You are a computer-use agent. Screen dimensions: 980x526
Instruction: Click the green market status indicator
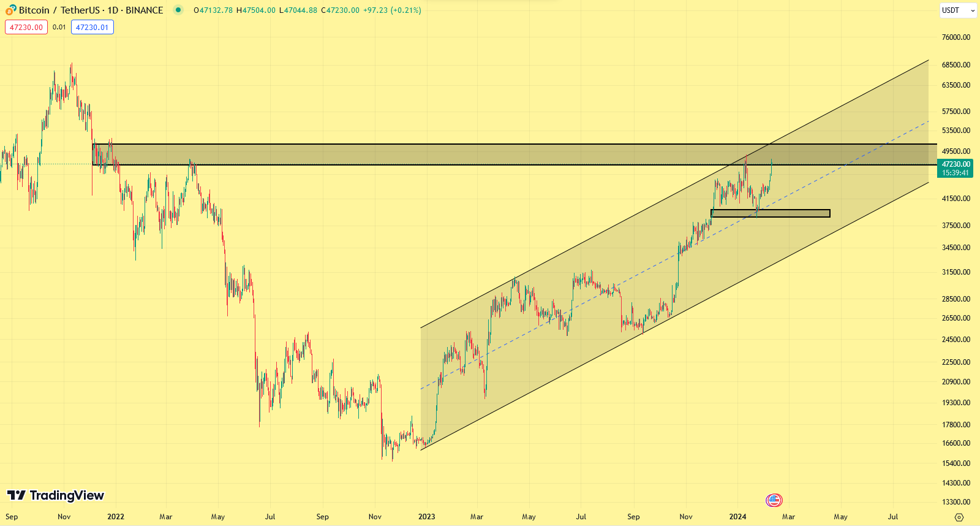(178, 10)
